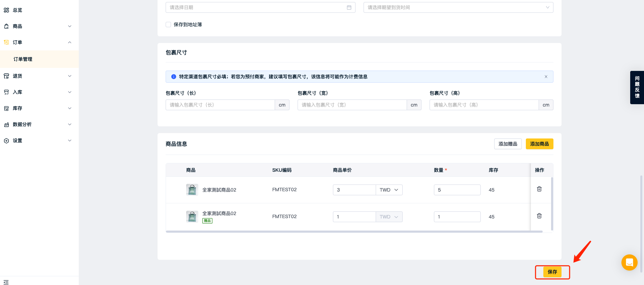Collapse the 订单 sidebar menu
Screen dimensions: 644x285
(37, 42)
